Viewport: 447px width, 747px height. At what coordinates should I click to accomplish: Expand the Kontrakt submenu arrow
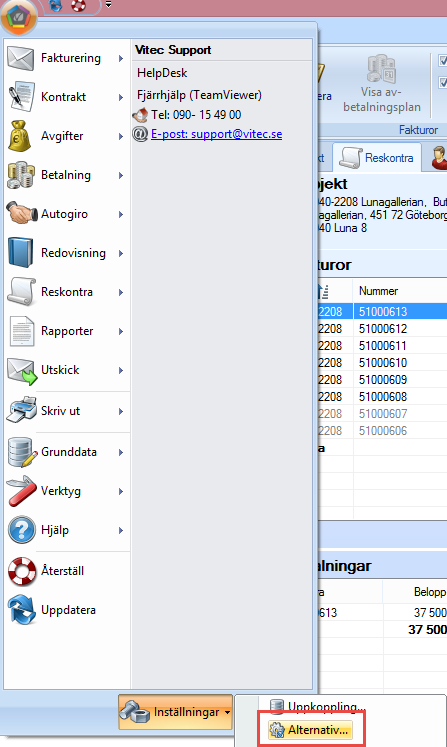pyautogui.click(x=121, y=97)
